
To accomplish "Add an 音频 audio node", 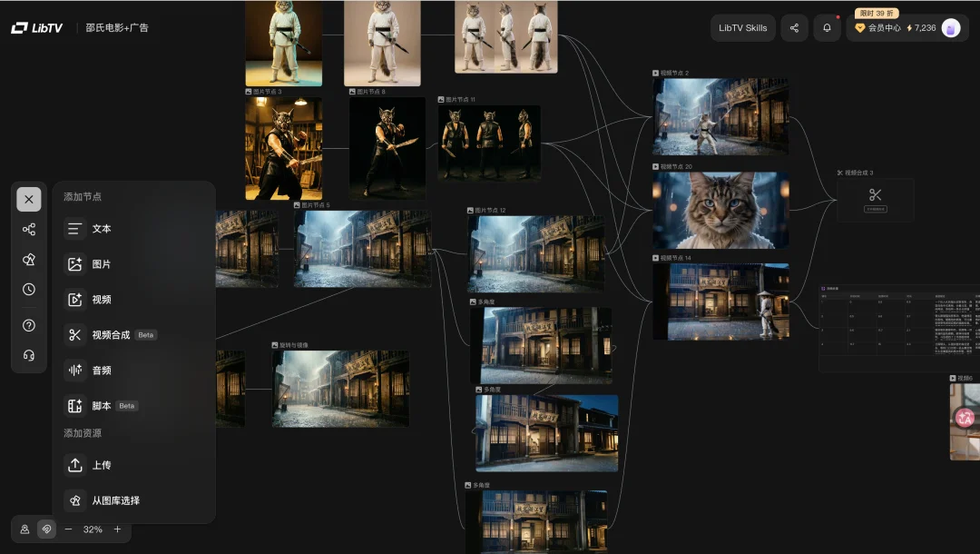I will point(101,371).
